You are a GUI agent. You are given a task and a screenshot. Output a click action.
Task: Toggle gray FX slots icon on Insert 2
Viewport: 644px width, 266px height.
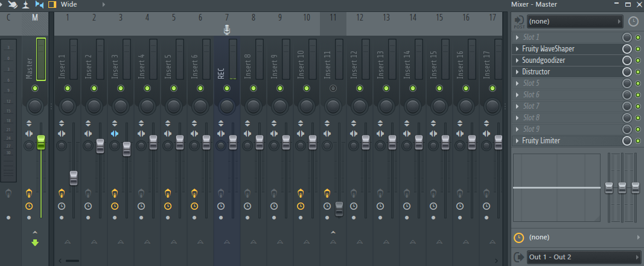88,192
